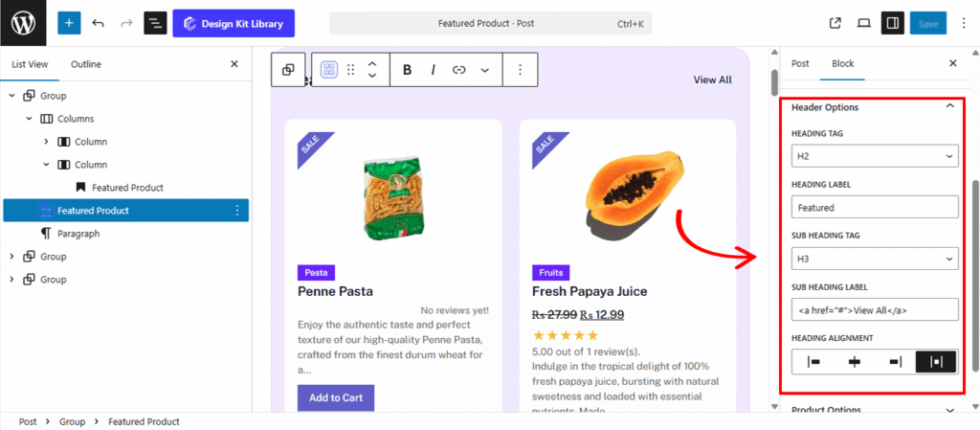Switch to the Post settings tab

pos(800,63)
